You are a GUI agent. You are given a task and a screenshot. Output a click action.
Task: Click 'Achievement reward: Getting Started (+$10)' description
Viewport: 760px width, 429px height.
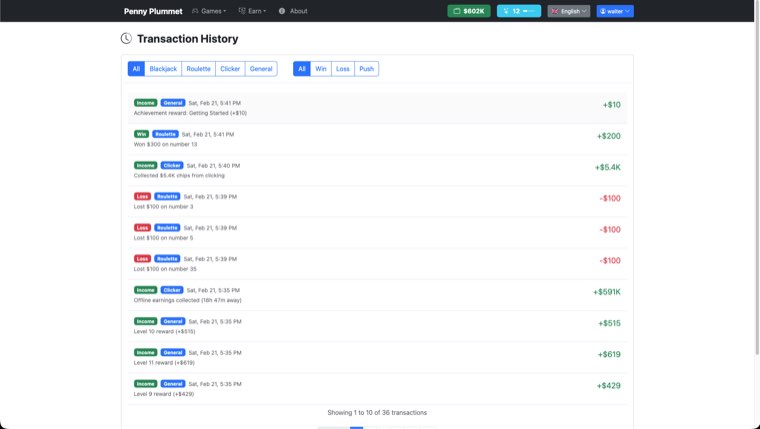click(x=190, y=113)
